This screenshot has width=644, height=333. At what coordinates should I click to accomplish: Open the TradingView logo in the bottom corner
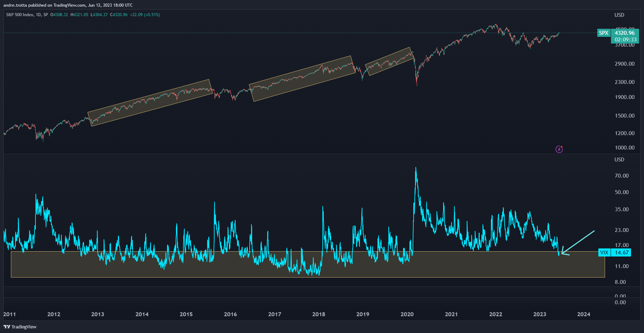coord(19,327)
